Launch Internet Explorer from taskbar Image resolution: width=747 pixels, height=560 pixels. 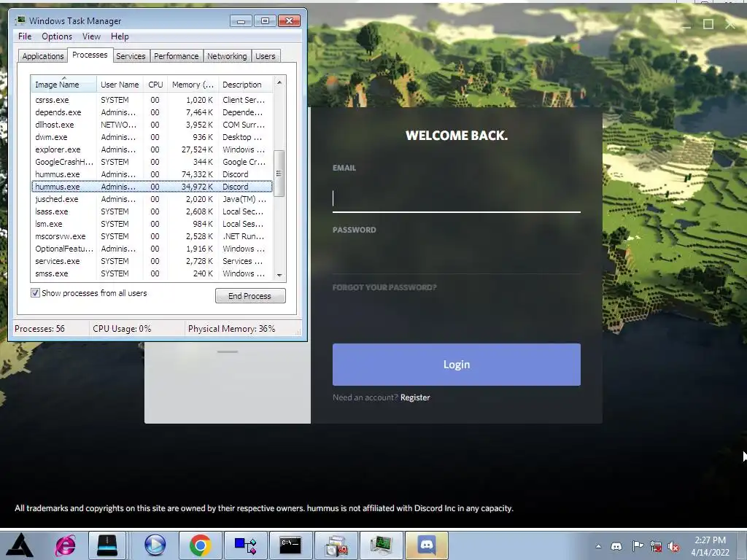coord(65,545)
